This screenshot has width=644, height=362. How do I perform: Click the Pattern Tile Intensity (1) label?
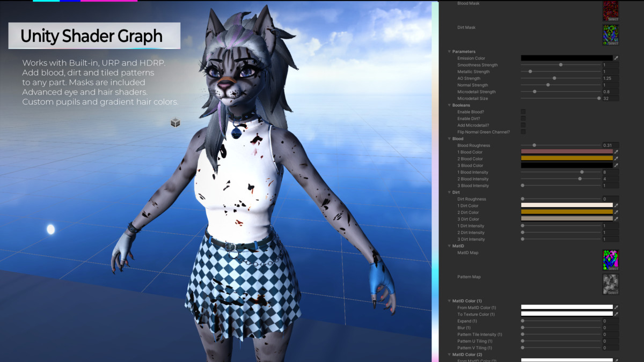point(480,335)
